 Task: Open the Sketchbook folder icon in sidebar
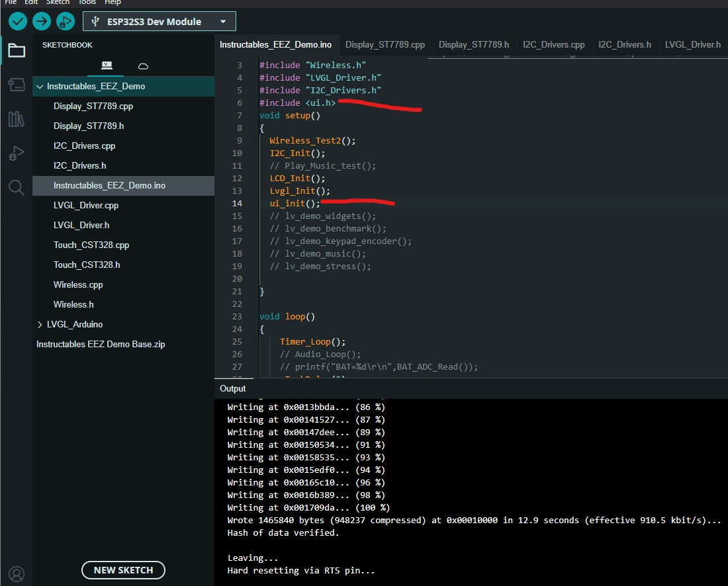17,50
